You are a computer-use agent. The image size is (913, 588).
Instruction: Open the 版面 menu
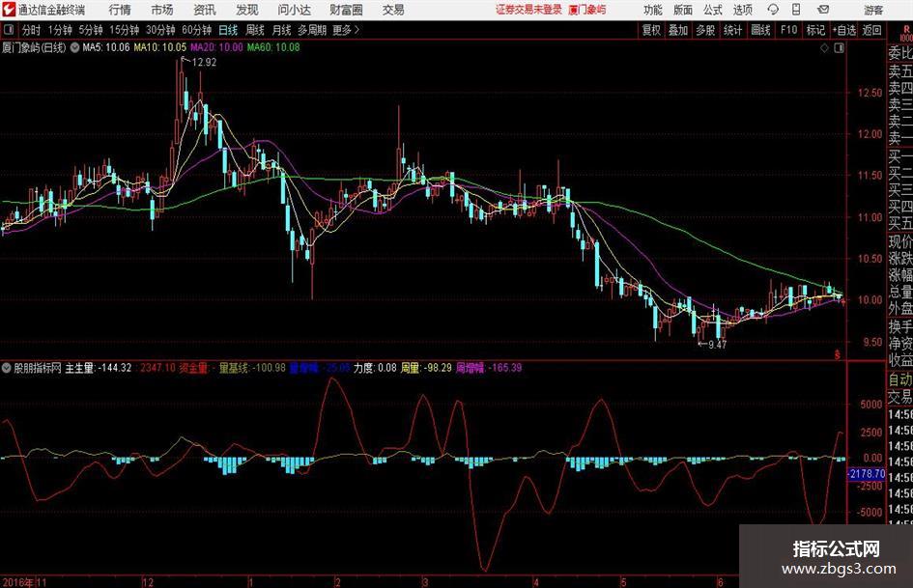[683, 10]
